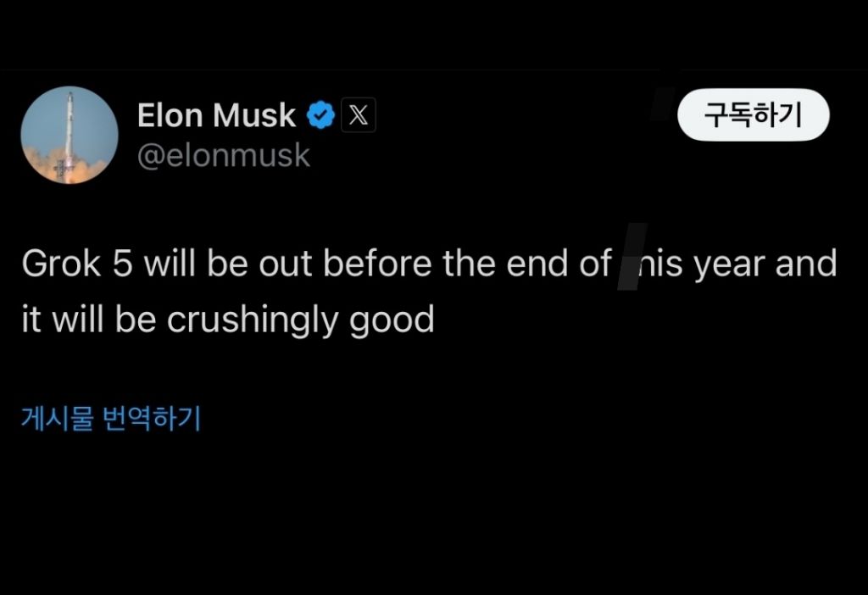The width and height of the screenshot is (868, 595).
Task: Open the @elonmusk handle link
Action: point(224,156)
